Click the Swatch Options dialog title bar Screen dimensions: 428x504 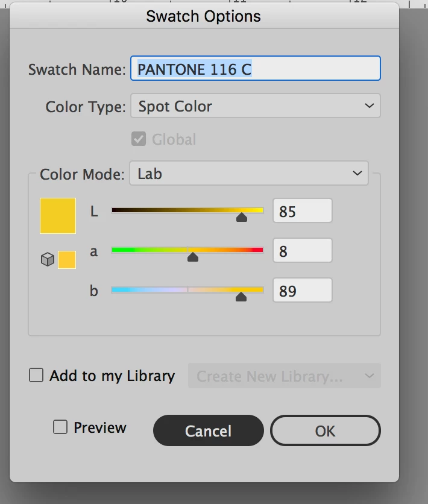(204, 16)
